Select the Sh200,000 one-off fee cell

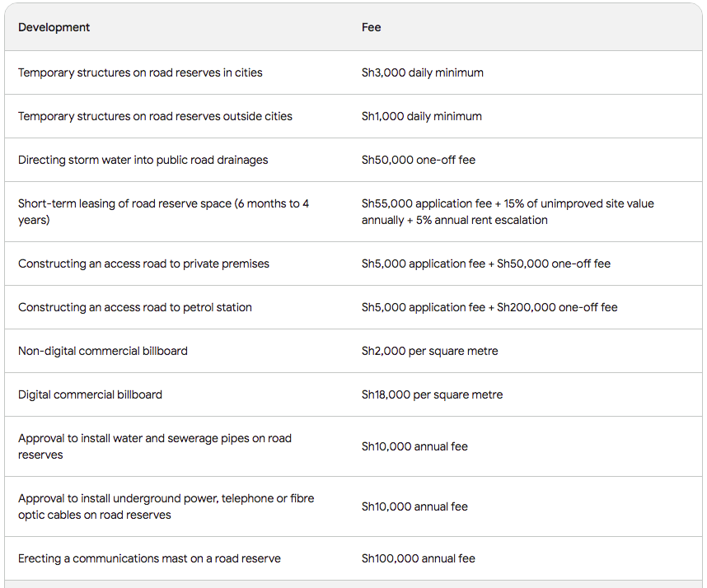[x=489, y=307]
